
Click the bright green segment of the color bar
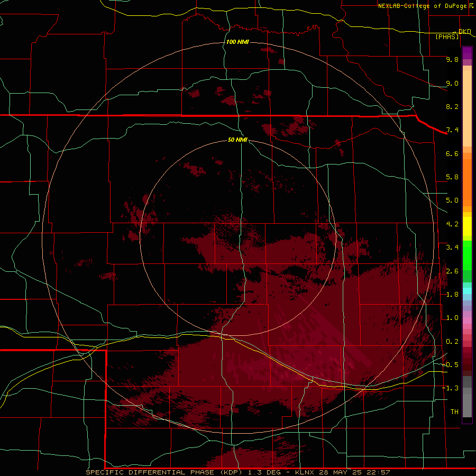click(467, 255)
